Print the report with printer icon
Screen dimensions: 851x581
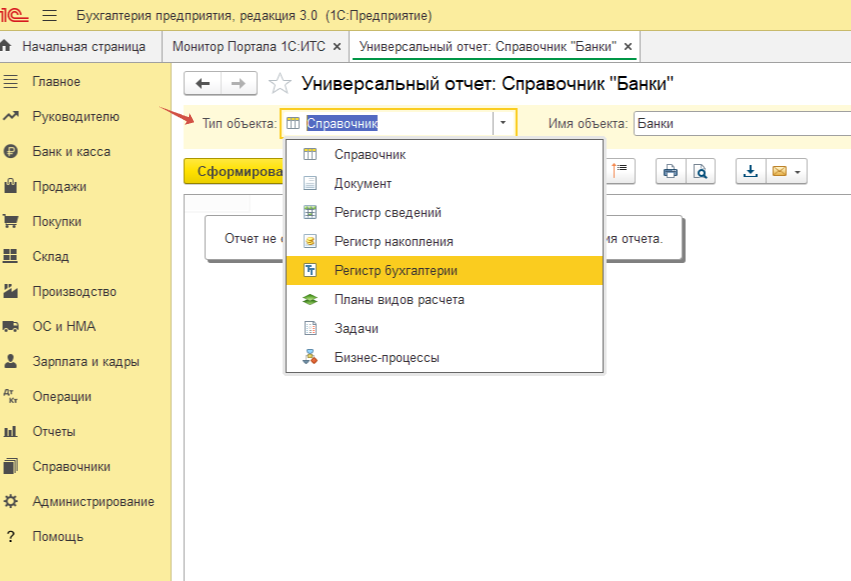pos(671,171)
